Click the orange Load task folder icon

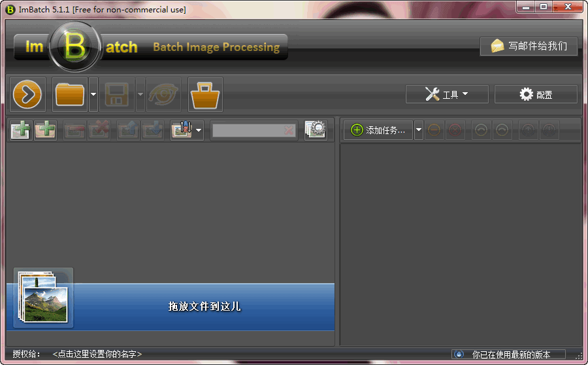70,95
